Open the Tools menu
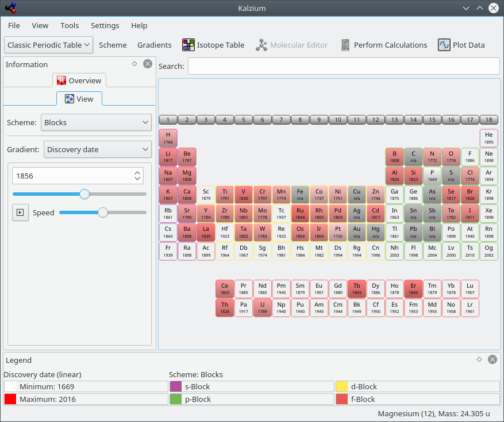Viewport: 504px width, 422px height. [70, 25]
